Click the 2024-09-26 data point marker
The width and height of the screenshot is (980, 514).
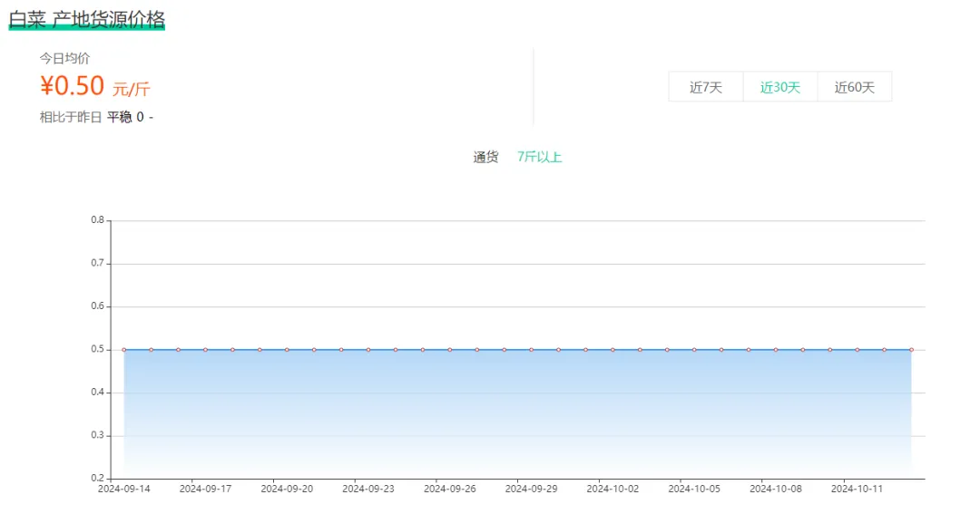click(x=449, y=349)
